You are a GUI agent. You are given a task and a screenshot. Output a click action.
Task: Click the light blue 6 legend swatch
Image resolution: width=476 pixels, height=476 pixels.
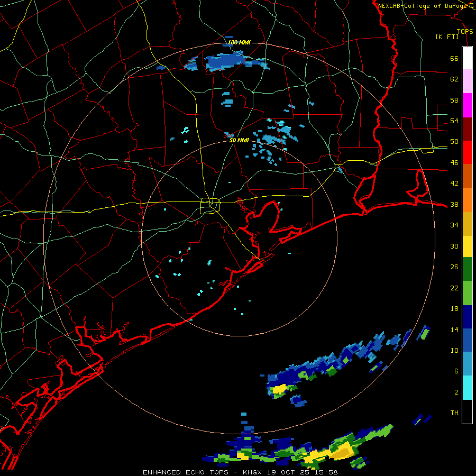coord(467,364)
